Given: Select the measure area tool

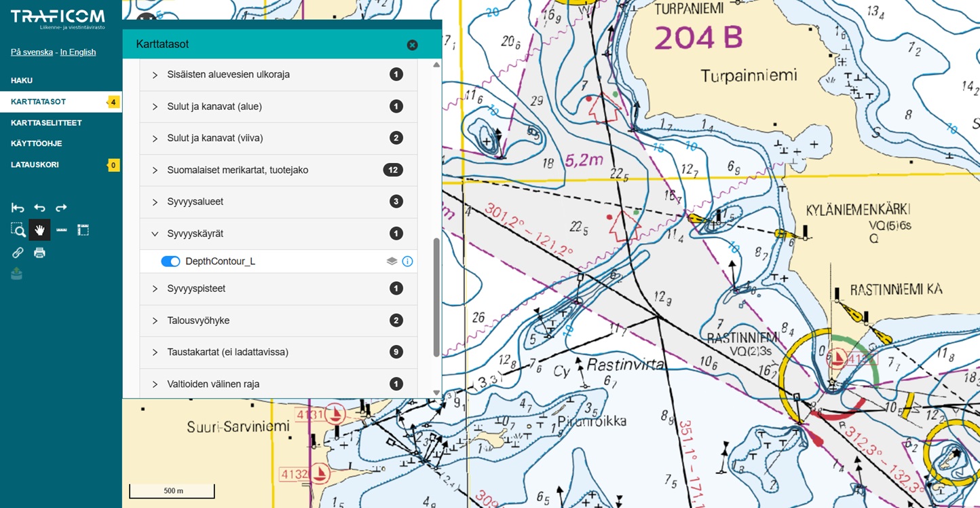Looking at the screenshot, I should 83,230.
